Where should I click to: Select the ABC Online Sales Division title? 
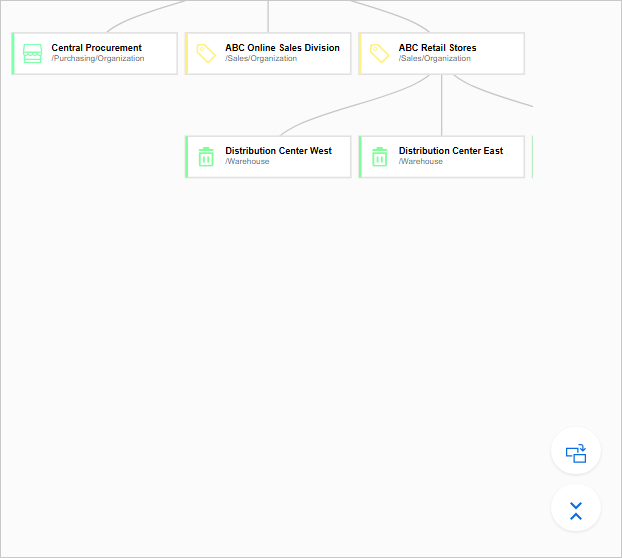[282, 48]
